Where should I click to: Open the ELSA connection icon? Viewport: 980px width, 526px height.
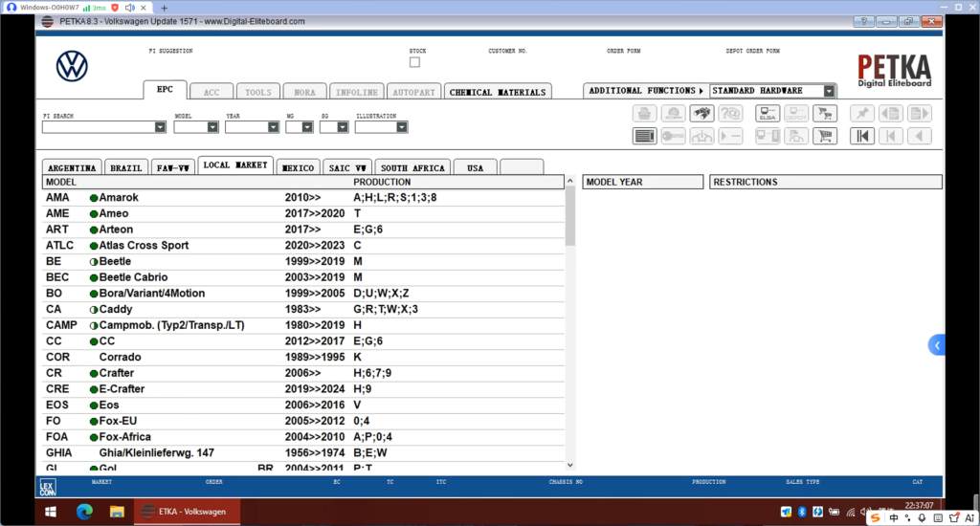pyautogui.click(x=768, y=113)
